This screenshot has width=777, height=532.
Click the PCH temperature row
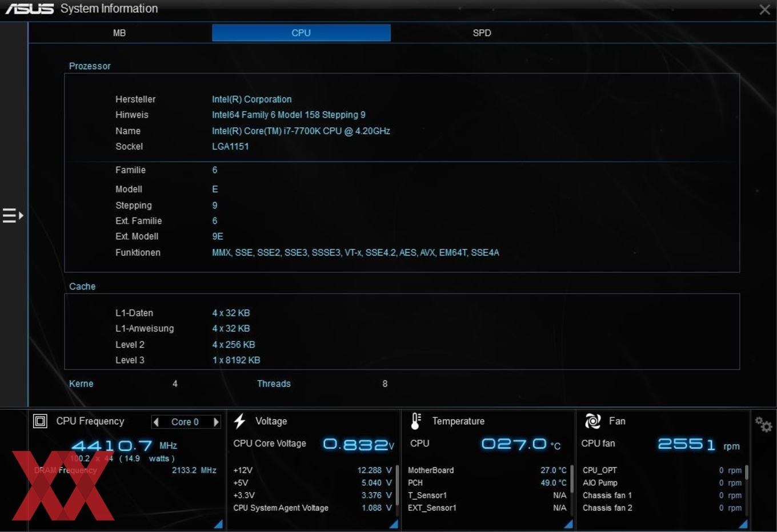point(487,483)
